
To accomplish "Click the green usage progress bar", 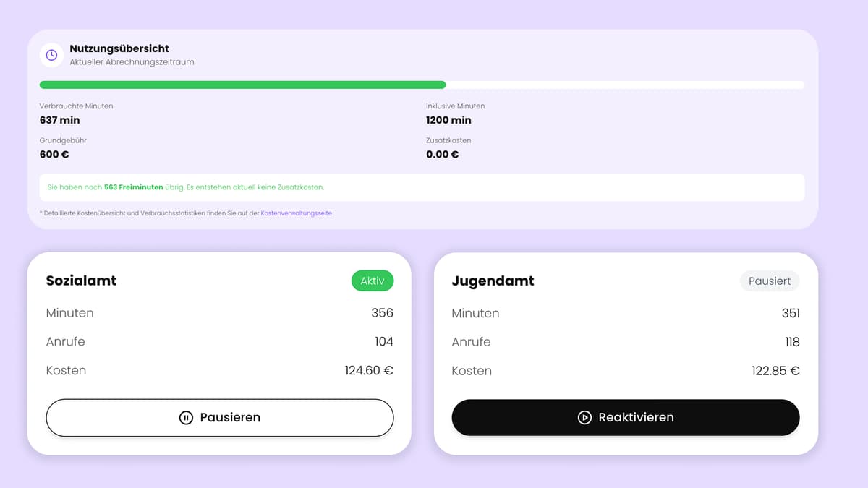I will 243,84.
